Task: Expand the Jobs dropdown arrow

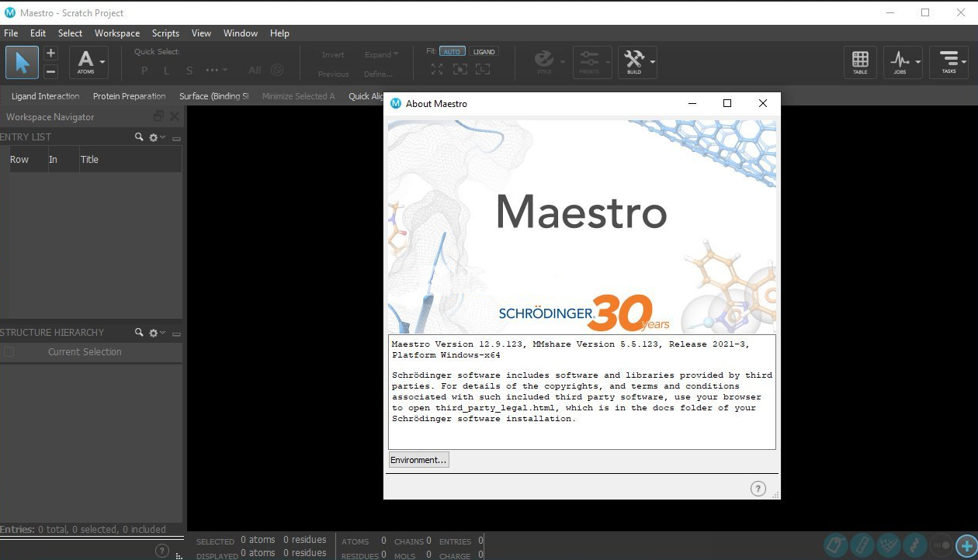Action: (x=918, y=62)
